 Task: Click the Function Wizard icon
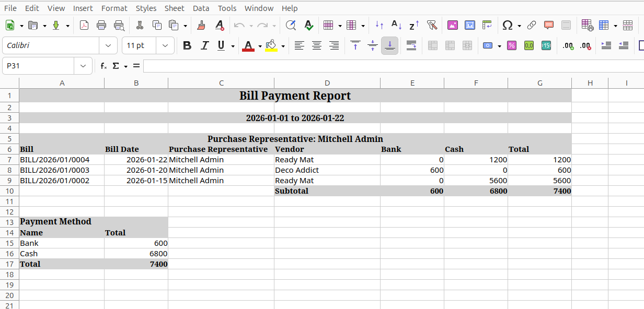point(103,66)
